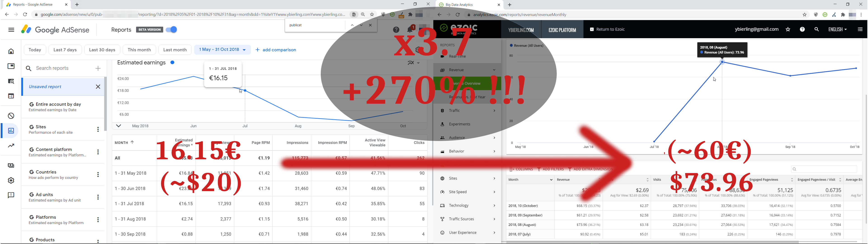Click the Search reports input field
The width and height of the screenshot is (868, 244).
(61, 68)
